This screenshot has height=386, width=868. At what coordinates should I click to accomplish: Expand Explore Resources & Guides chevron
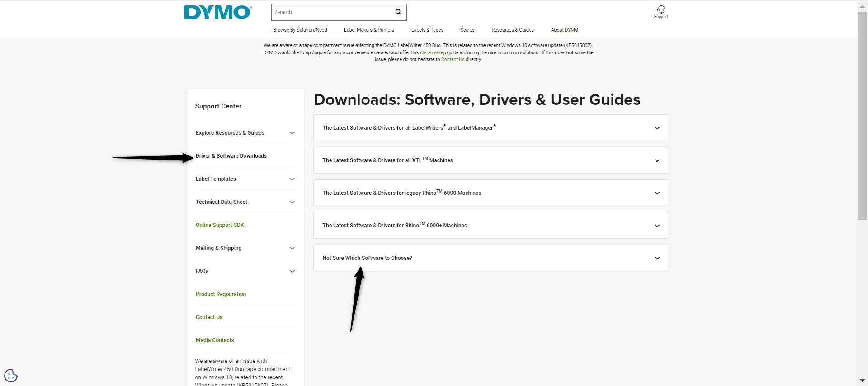click(292, 133)
